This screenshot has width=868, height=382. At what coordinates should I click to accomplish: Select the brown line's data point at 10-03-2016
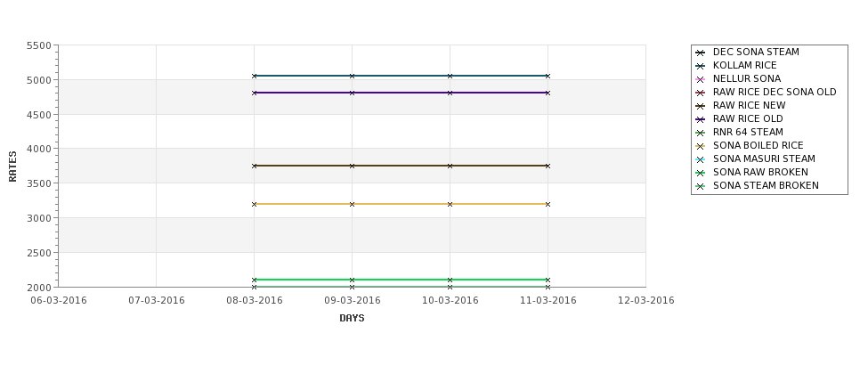[x=450, y=166]
